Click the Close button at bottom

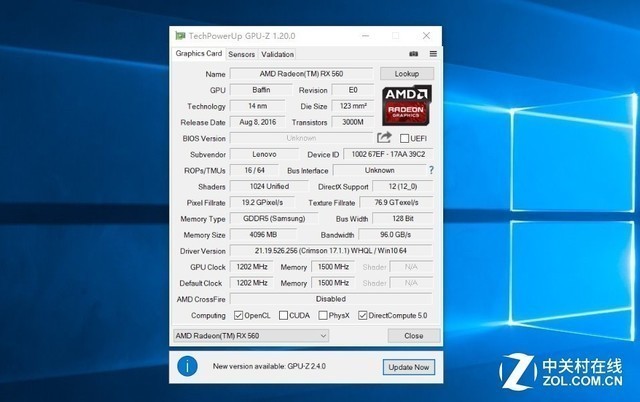tap(413, 336)
